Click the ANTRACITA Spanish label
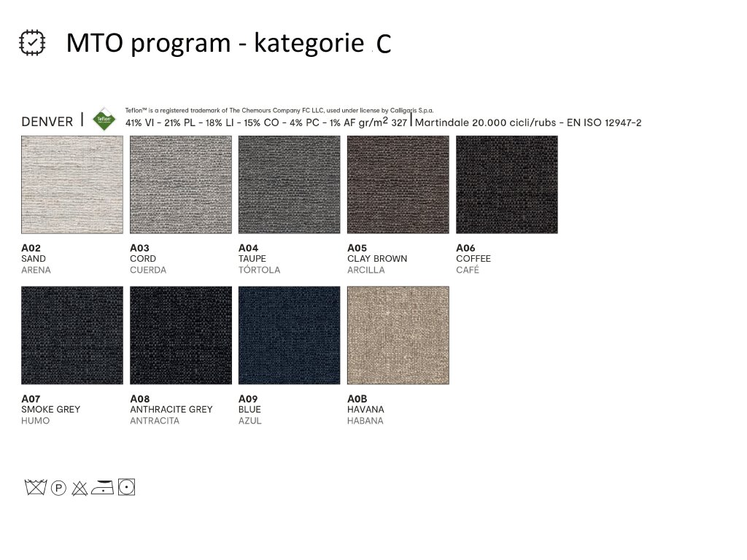Viewport: 747px width, 560px height. point(155,421)
